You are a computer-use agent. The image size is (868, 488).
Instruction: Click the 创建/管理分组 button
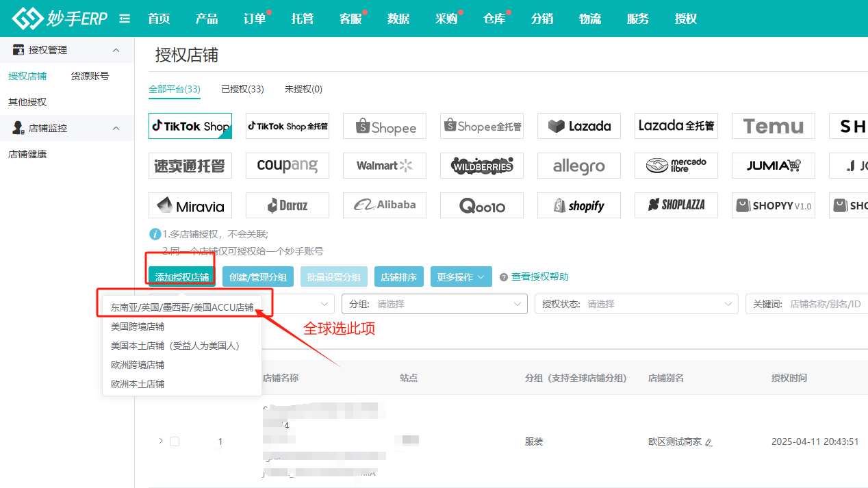[257, 277]
